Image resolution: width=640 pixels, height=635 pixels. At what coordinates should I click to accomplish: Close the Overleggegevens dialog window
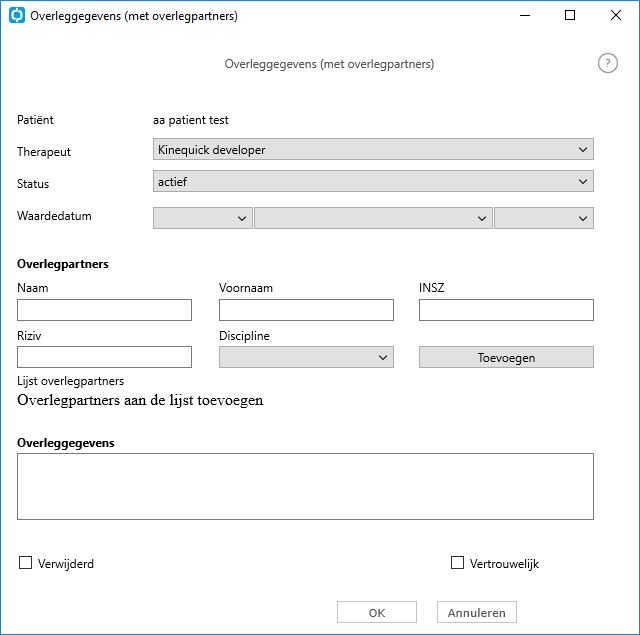coord(616,16)
